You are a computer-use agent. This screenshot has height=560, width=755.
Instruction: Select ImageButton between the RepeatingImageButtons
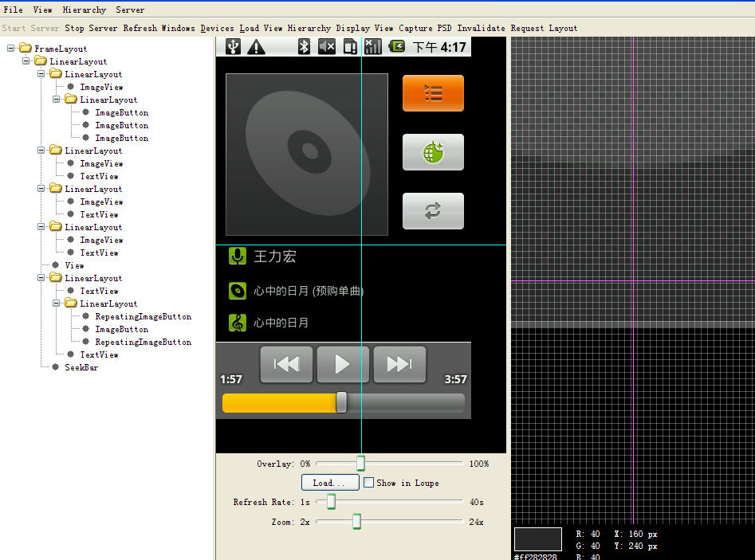click(x=121, y=330)
